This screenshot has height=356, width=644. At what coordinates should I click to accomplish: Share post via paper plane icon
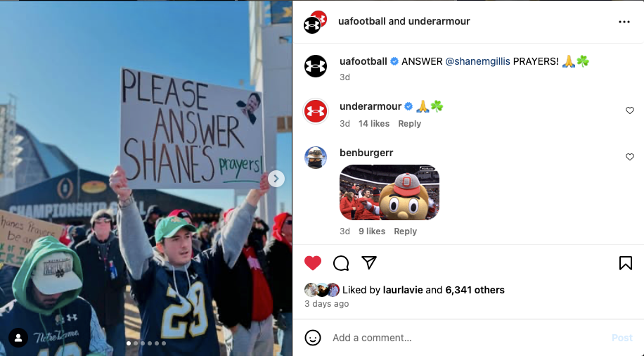point(369,262)
